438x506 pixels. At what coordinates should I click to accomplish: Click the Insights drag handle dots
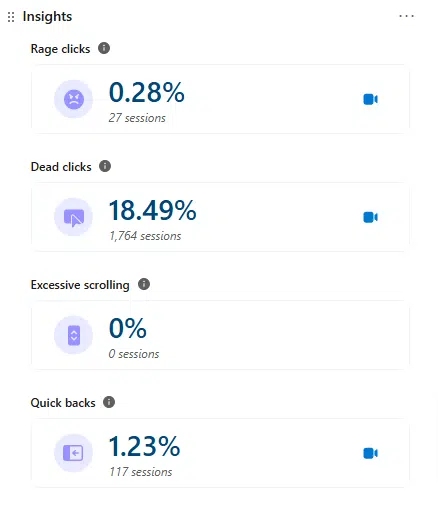pos(11,17)
